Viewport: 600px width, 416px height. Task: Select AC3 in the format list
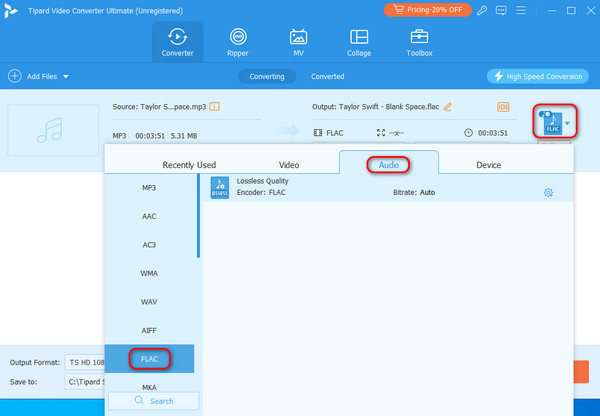[x=149, y=245]
